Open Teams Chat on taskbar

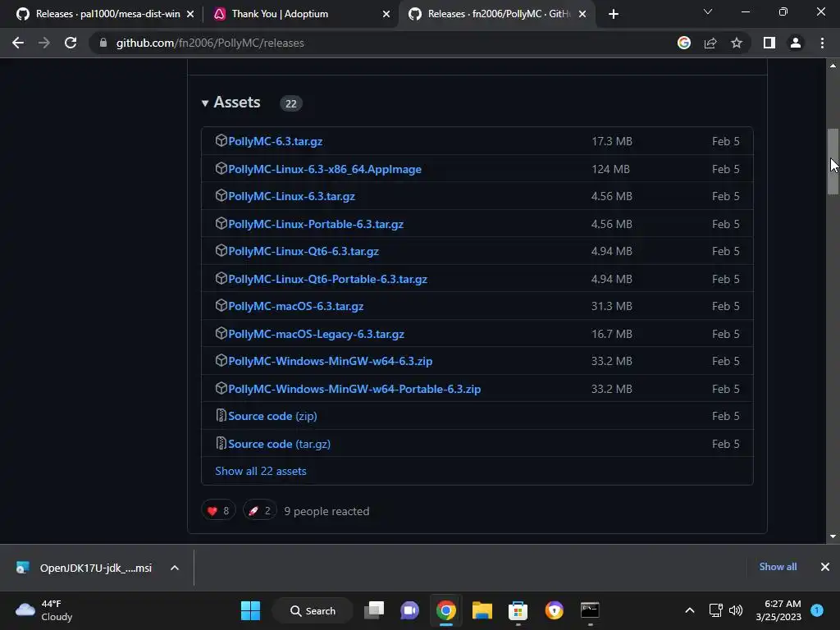coord(410,610)
